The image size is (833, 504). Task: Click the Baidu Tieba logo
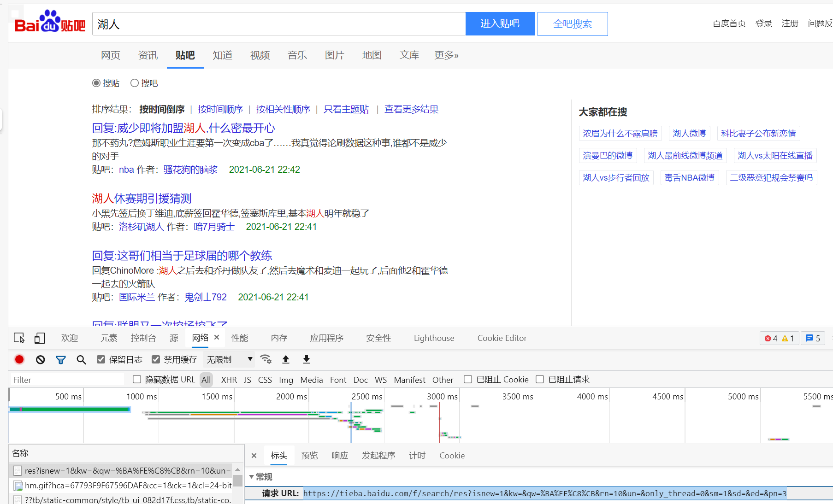[x=50, y=22]
